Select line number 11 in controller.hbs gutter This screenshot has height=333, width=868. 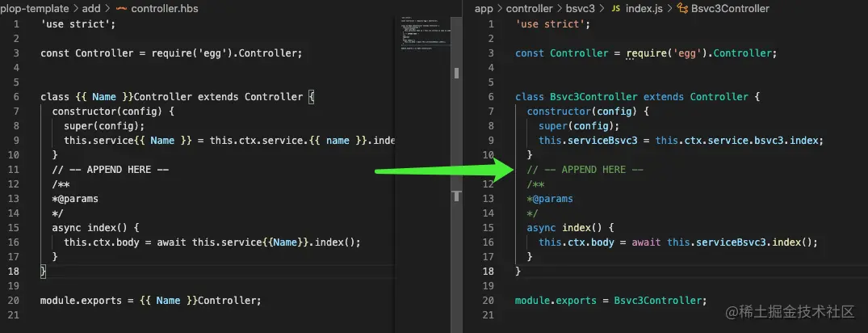(x=15, y=170)
